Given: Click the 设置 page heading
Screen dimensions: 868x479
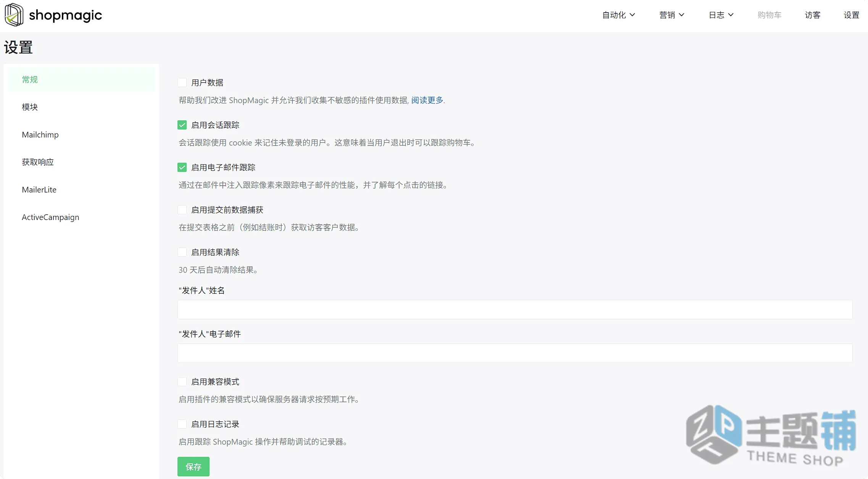Looking at the screenshot, I should (x=18, y=47).
